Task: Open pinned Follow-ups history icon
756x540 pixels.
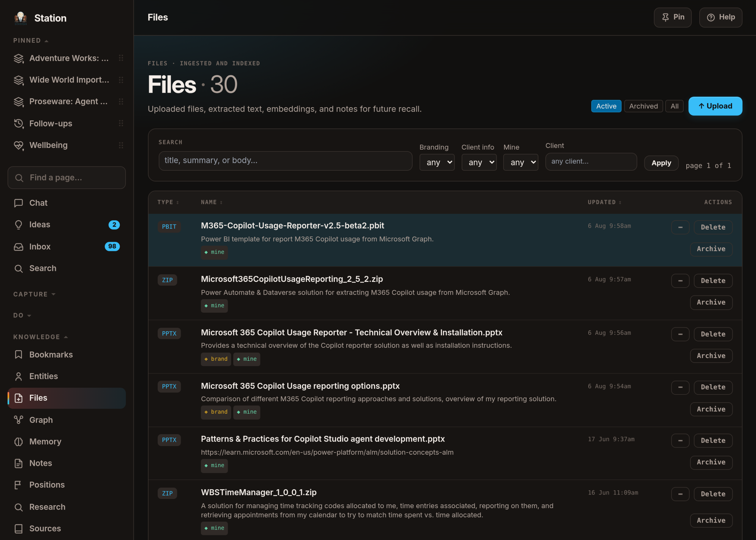Action: (x=19, y=123)
